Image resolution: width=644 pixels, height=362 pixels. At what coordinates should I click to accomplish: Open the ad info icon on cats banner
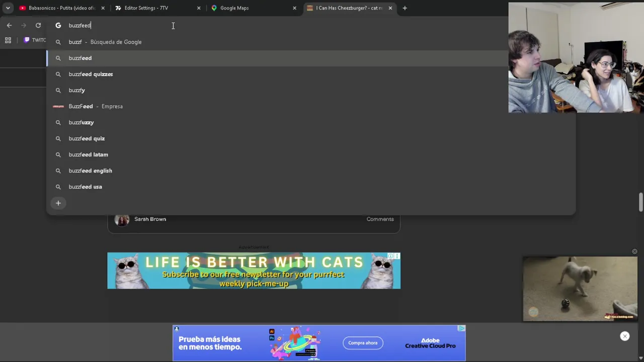pyautogui.click(x=390, y=256)
